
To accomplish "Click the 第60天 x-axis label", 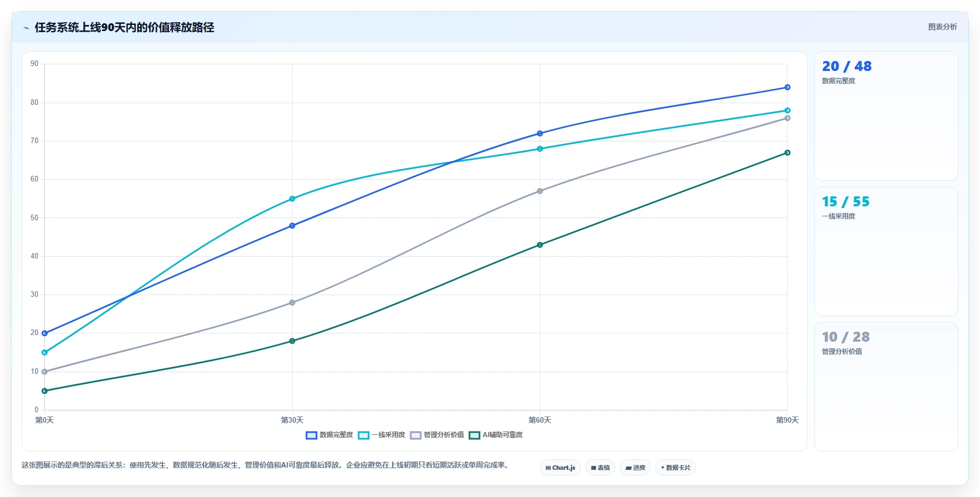I will click(x=540, y=420).
